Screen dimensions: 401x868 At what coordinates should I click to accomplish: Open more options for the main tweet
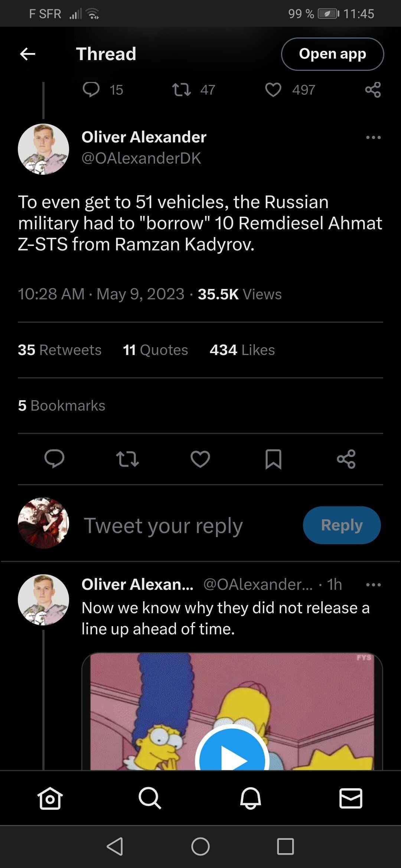373,138
